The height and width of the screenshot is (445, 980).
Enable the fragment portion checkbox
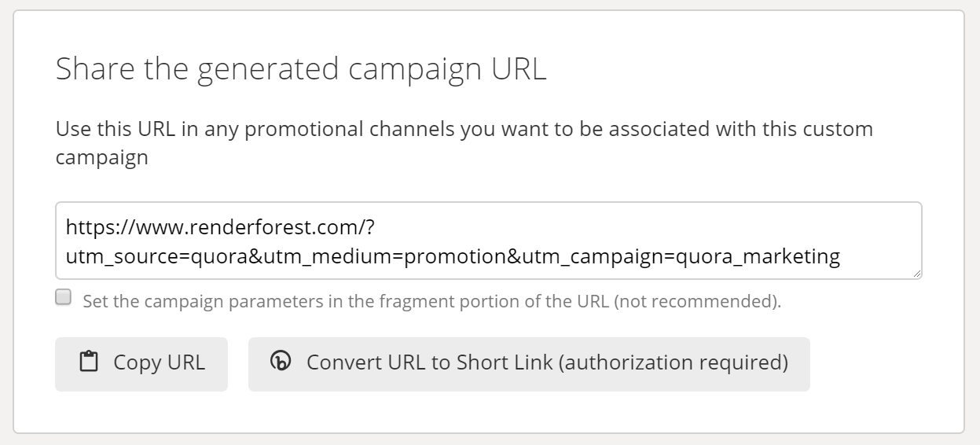[63, 297]
